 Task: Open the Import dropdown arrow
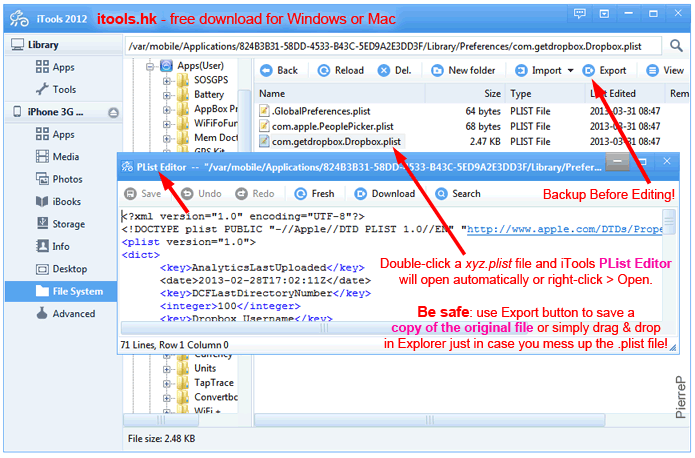[570, 70]
